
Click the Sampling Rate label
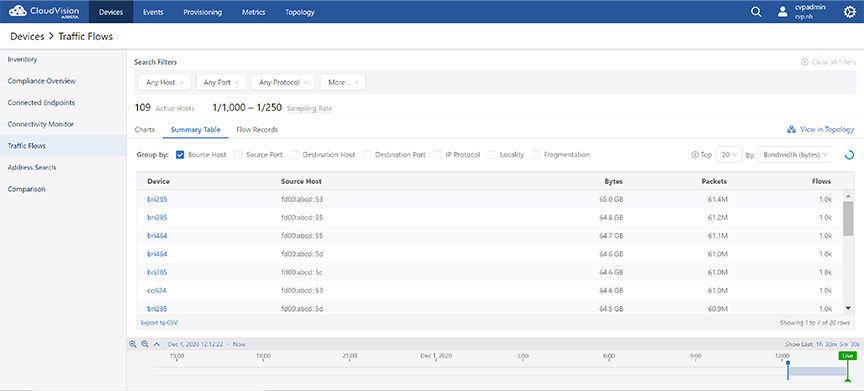pos(310,109)
